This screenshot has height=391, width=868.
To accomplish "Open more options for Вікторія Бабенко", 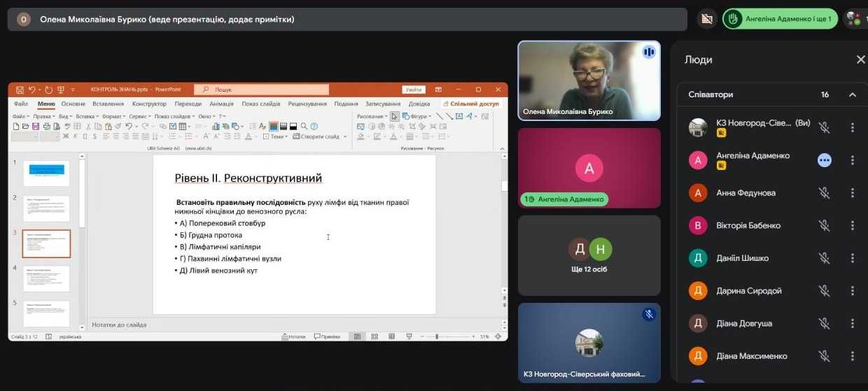I will [x=852, y=225].
